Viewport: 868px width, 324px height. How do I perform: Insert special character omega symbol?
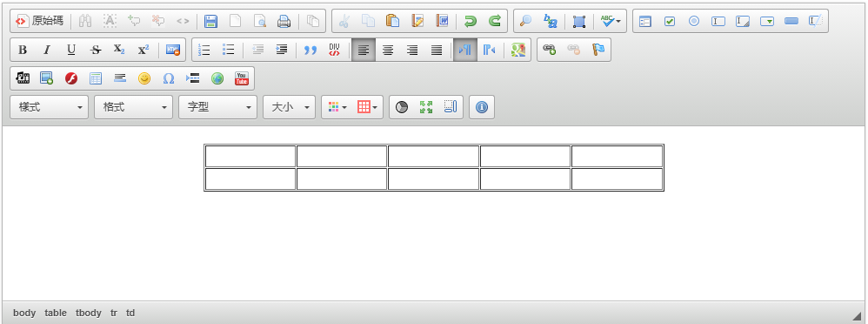(169, 78)
